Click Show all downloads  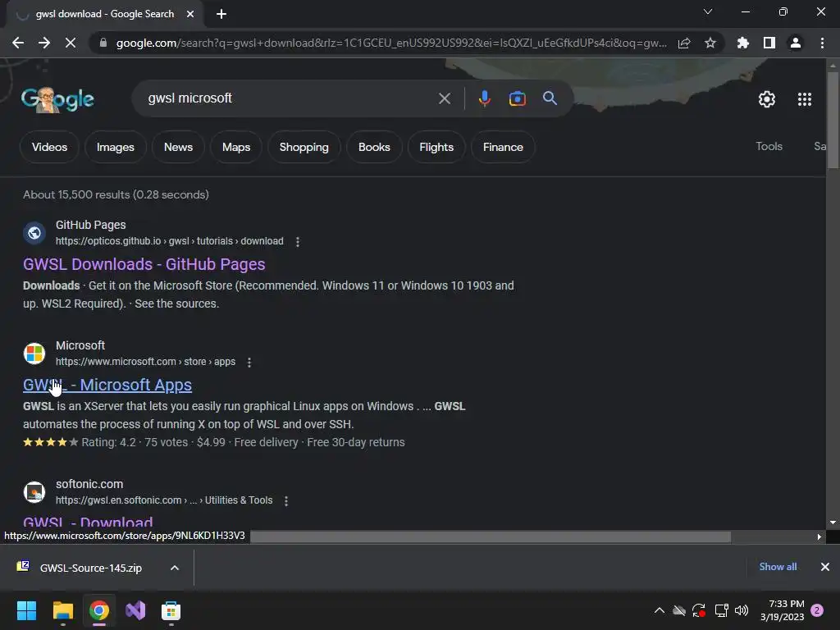[x=778, y=567]
